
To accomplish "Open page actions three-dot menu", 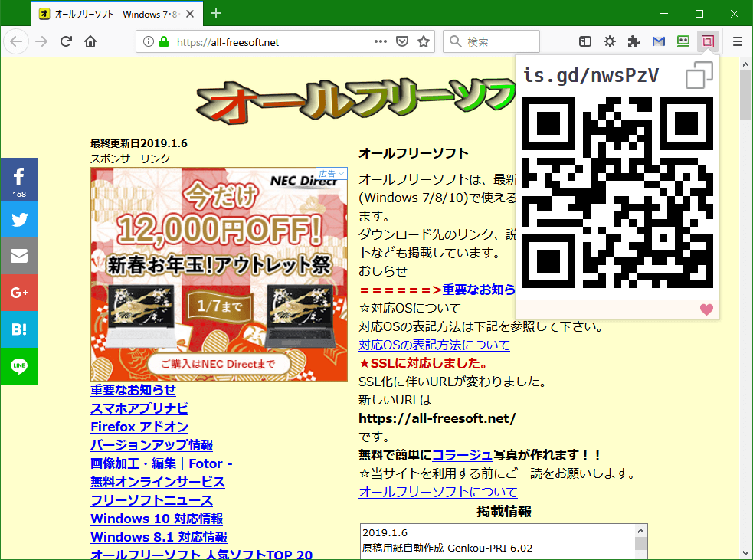I will 381,42.
